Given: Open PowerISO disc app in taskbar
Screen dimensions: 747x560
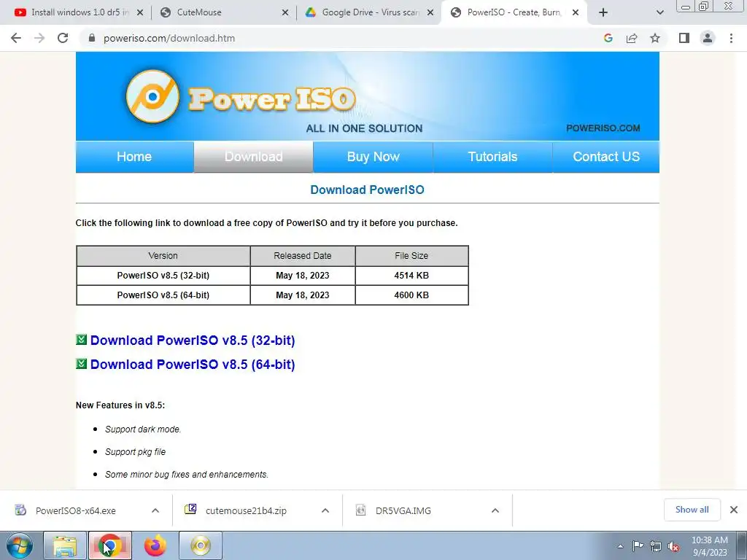Looking at the screenshot, I should [201, 545].
